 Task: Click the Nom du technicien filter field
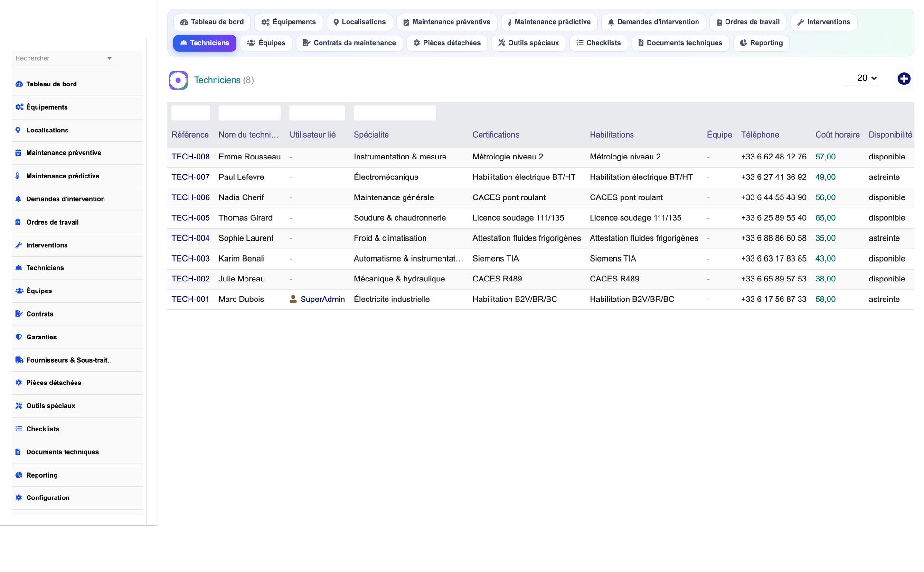(249, 113)
